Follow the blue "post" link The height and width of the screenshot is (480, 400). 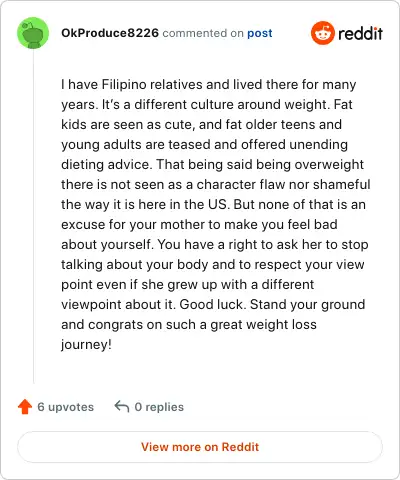tap(260, 33)
